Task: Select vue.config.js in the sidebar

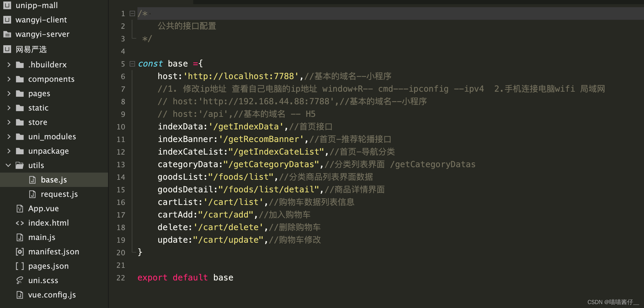Action: [52, 295]
